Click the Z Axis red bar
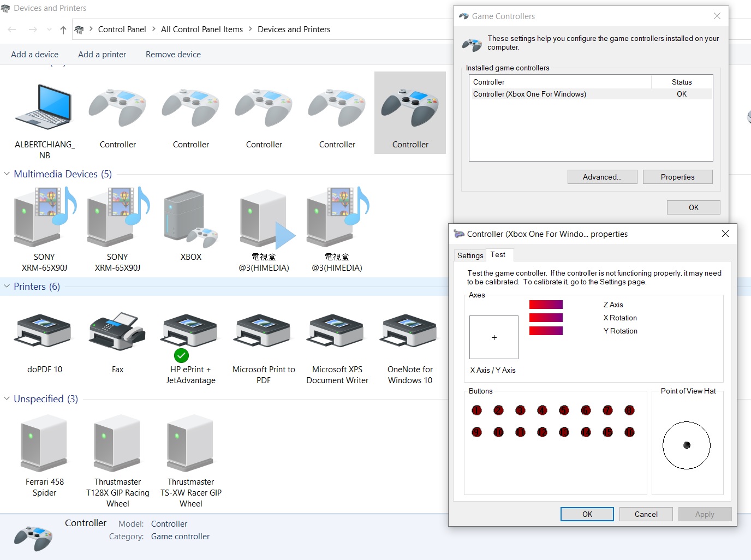The height and width of the screenshot is (560, 751). (546, 305)
